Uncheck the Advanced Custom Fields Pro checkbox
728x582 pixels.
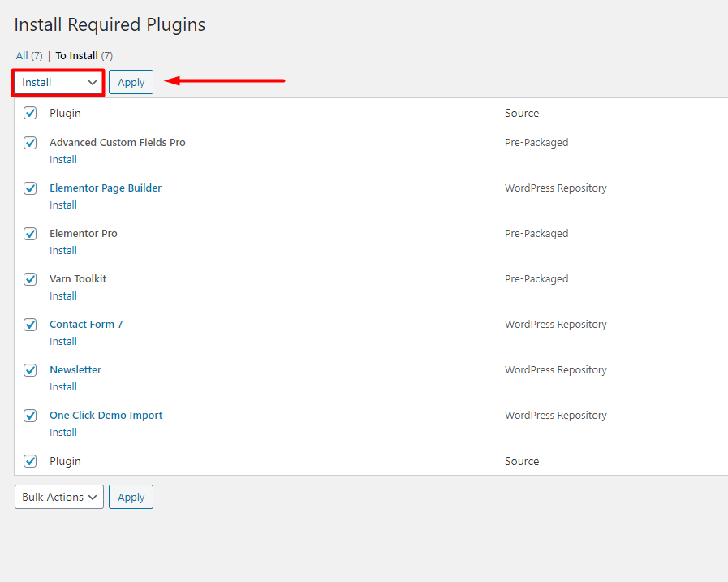pos(30,143)
